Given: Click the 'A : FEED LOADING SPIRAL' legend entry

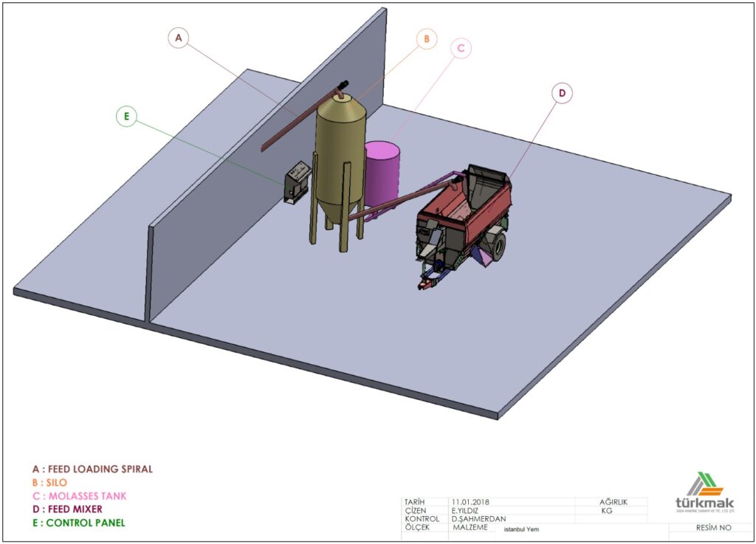Looking at the screenshot, I should 92,469.
